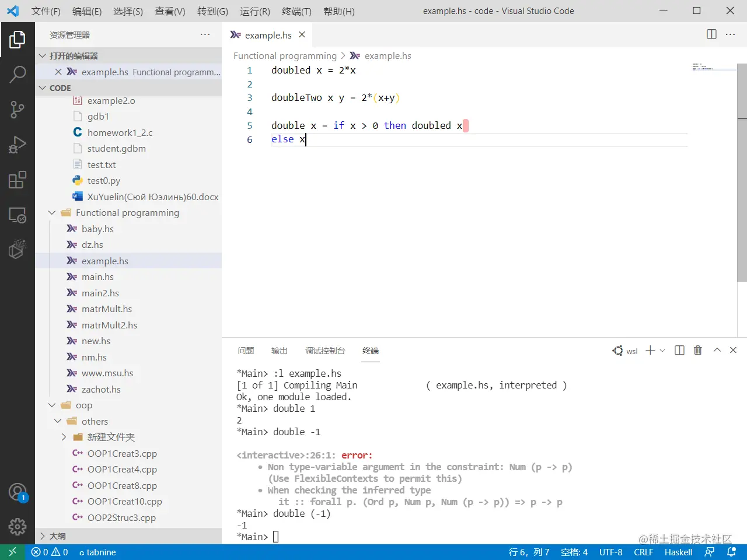Click the cursor position 行 6, 列 7

pyautogui.click(x=529, y=552)
